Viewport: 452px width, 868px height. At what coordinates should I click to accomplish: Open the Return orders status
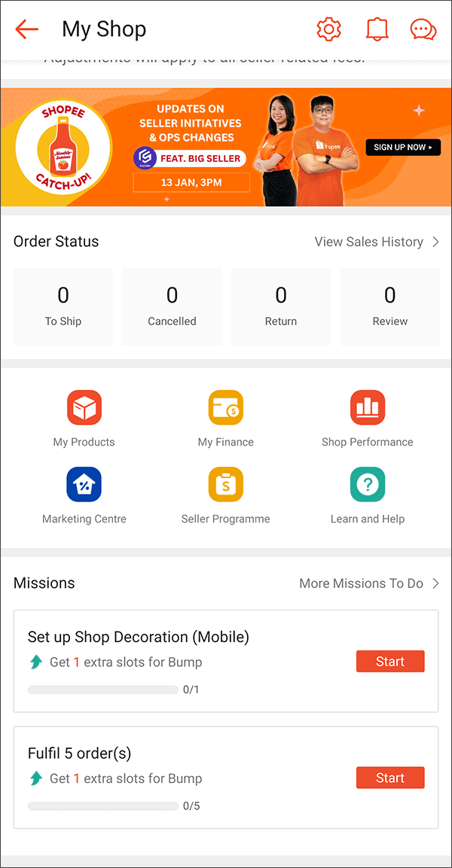pyautogui.click(x=281, y=306)
